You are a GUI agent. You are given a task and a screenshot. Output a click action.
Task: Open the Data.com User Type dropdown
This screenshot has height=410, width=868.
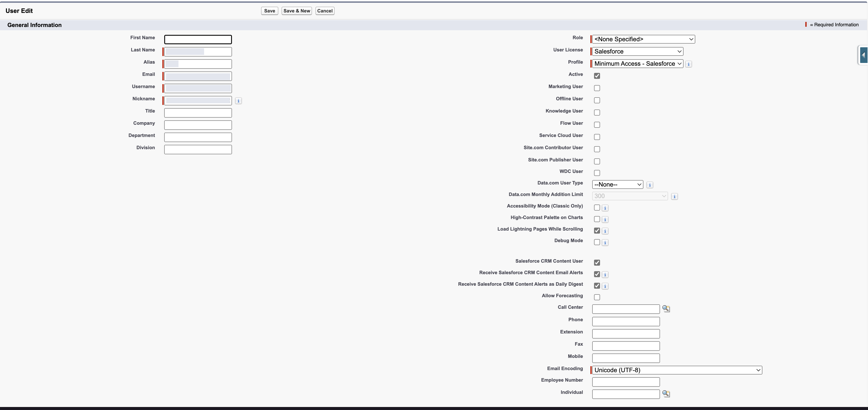tap(617, 185)
